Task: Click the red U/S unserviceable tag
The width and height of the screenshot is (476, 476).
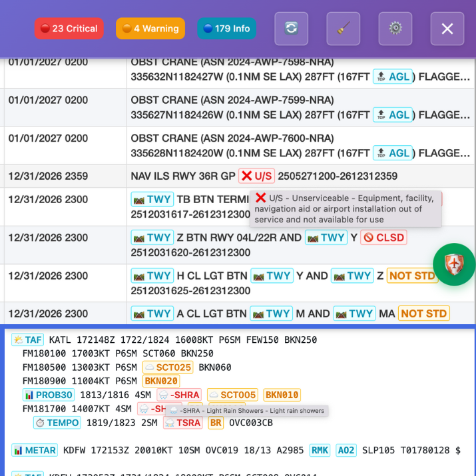Action: (x=256, y=176)
